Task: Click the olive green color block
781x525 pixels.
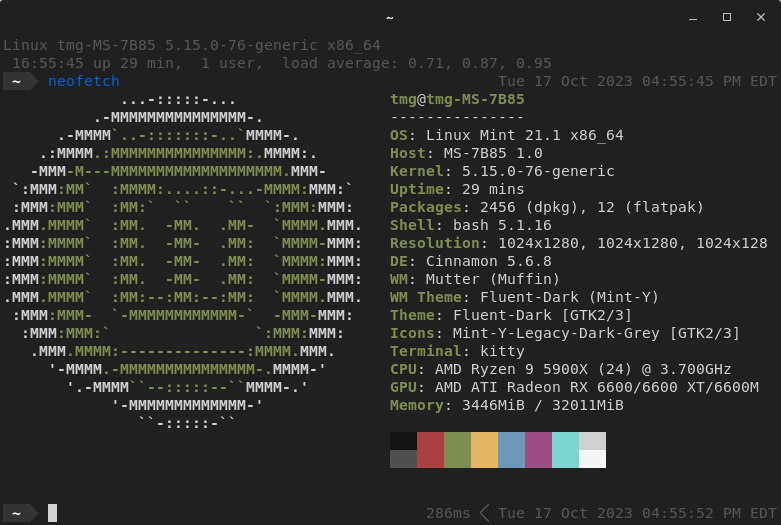Action: coord(457,450)
